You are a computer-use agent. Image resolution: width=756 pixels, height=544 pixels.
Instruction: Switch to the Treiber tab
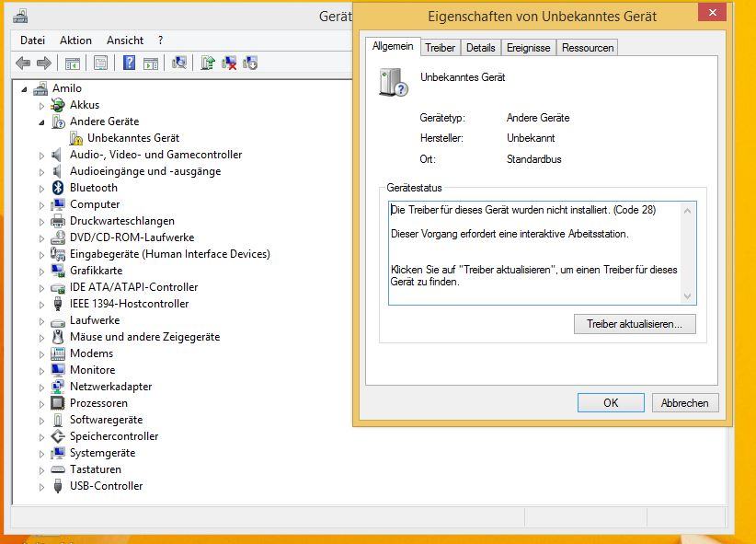pos(440,48)
